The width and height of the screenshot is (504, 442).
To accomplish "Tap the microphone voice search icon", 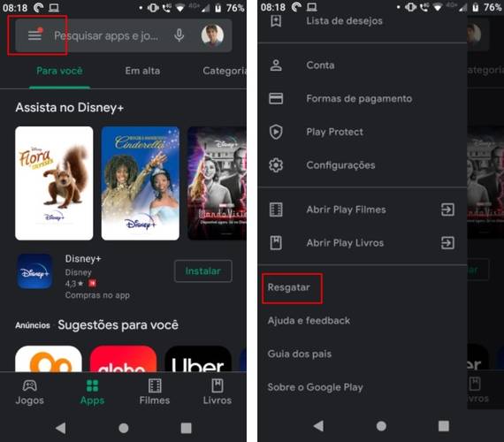I will click(x=179, y=35).
